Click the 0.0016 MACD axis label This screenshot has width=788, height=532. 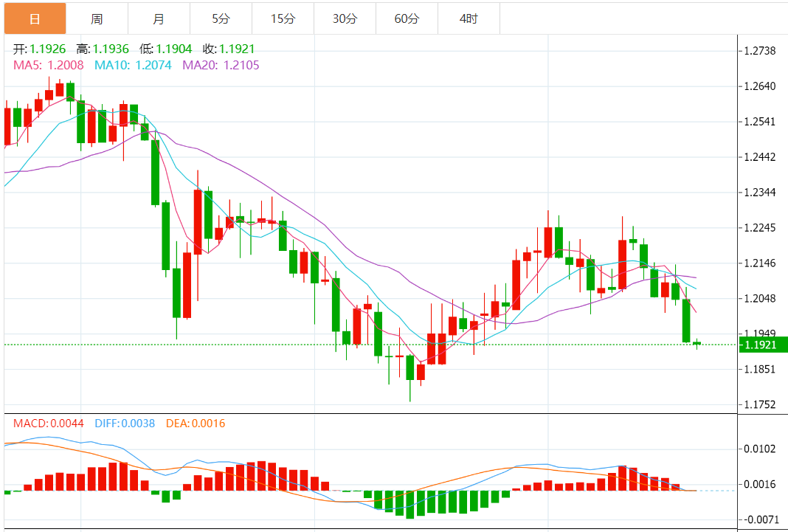pyautogui.click(x=760, y=484)
